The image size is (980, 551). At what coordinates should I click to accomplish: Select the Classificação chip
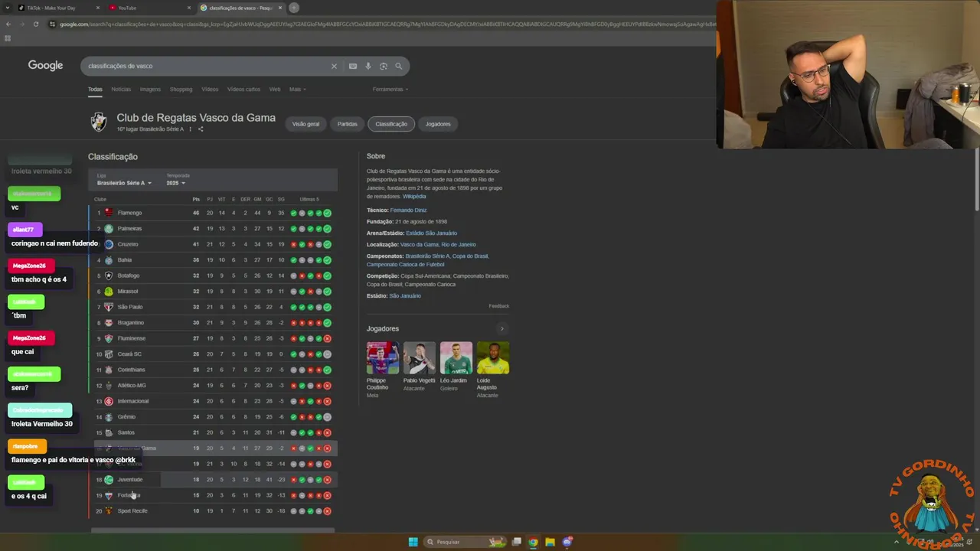pyautogui.click(x=391, y=124)
